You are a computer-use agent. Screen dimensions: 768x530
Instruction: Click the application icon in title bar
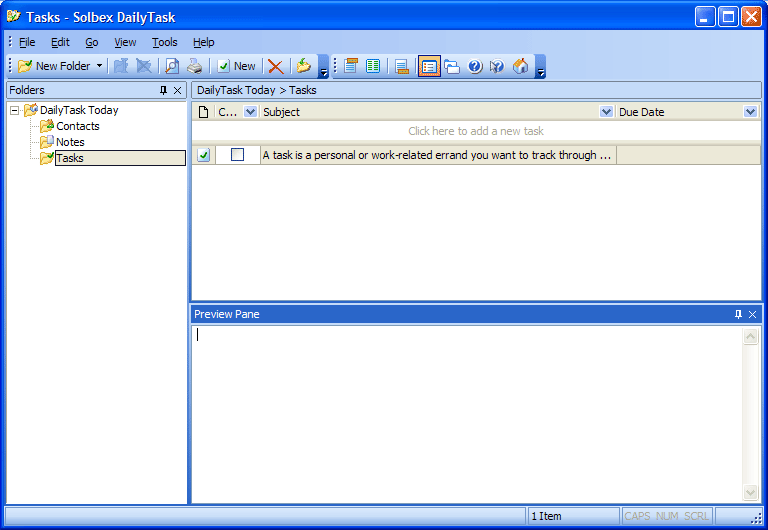click(14, 17)
